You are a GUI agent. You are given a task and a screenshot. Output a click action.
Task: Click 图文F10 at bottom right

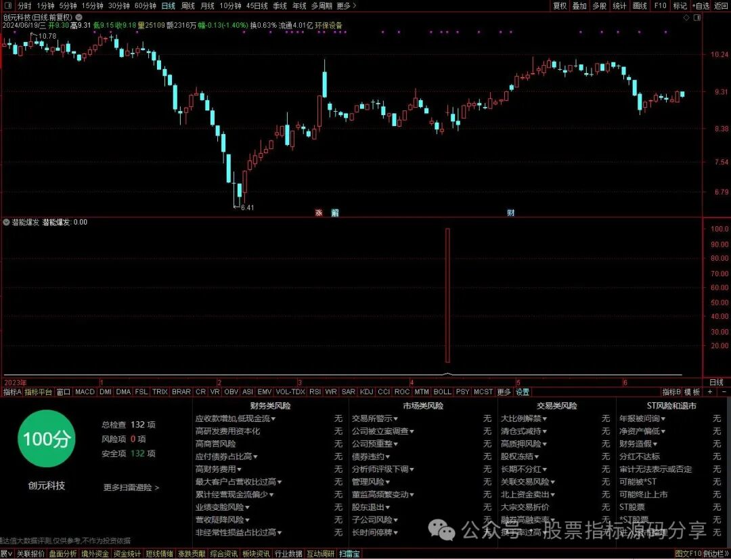pyautogui.click(x=688, y=554)
